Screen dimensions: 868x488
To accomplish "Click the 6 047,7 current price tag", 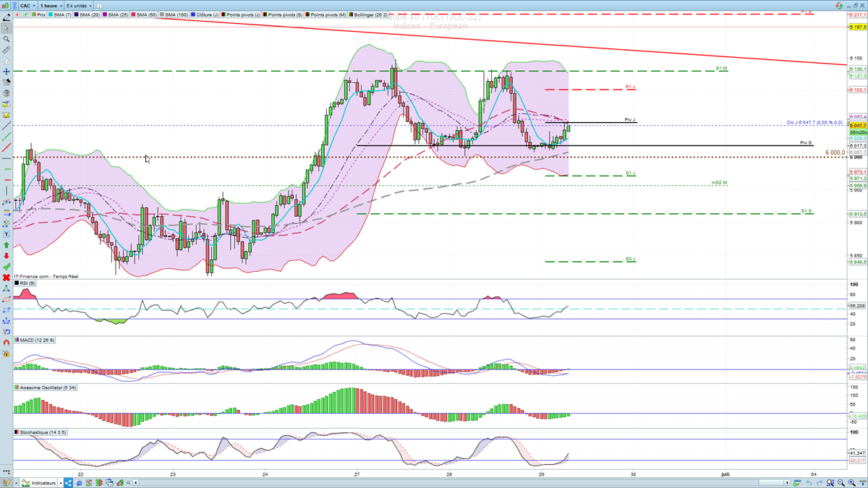I will (858, 126).
